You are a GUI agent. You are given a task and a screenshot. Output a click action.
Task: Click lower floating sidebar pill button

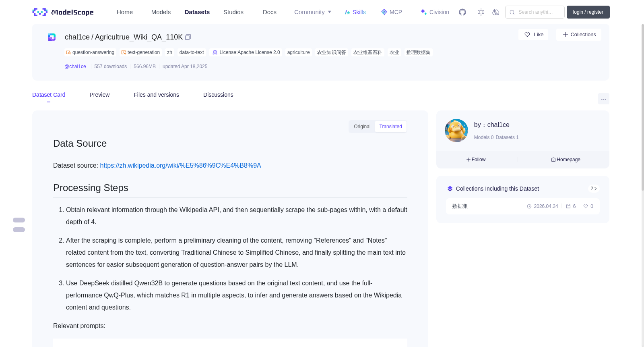pos(19,230)
